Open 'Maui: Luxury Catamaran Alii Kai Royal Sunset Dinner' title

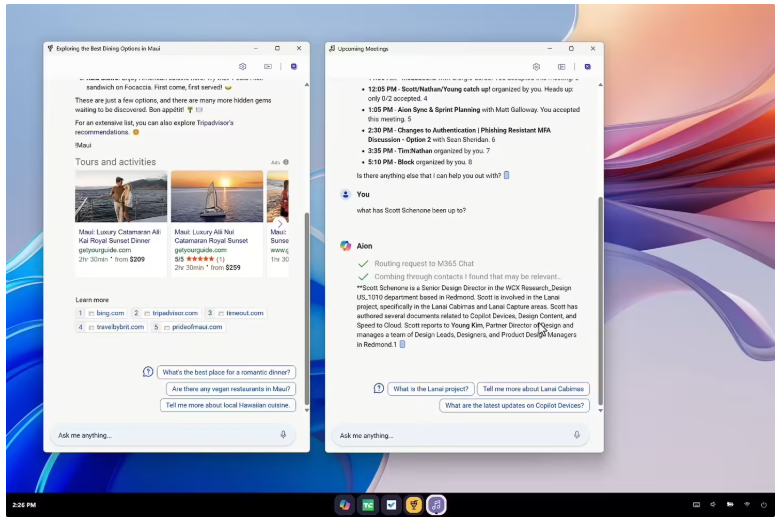click(x=120, y=236)
